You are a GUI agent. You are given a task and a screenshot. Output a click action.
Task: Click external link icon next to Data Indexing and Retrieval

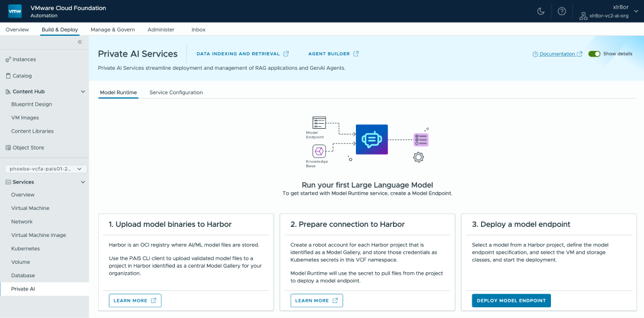coord(286,54)
